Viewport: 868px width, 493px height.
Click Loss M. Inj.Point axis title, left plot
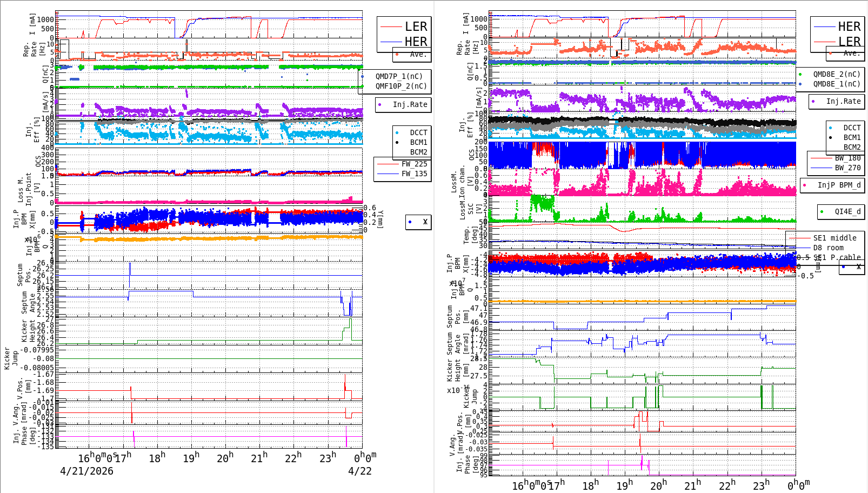coord(28,190)
